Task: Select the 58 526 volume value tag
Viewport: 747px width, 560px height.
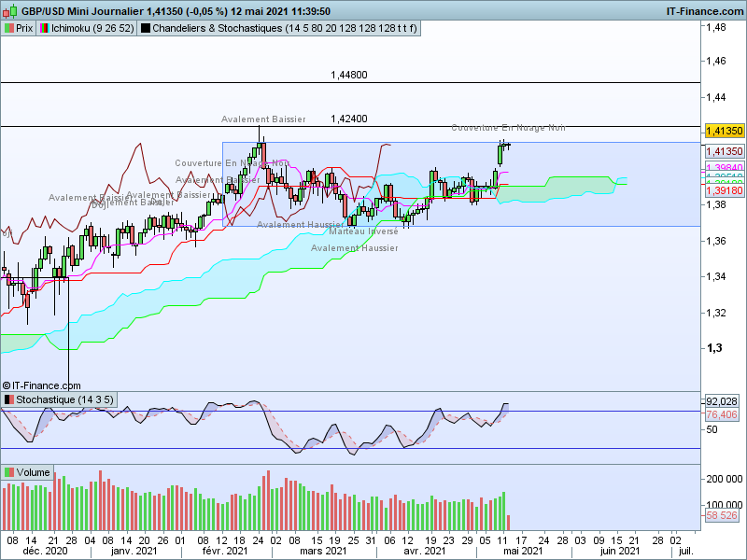Action: pos(722,515)
